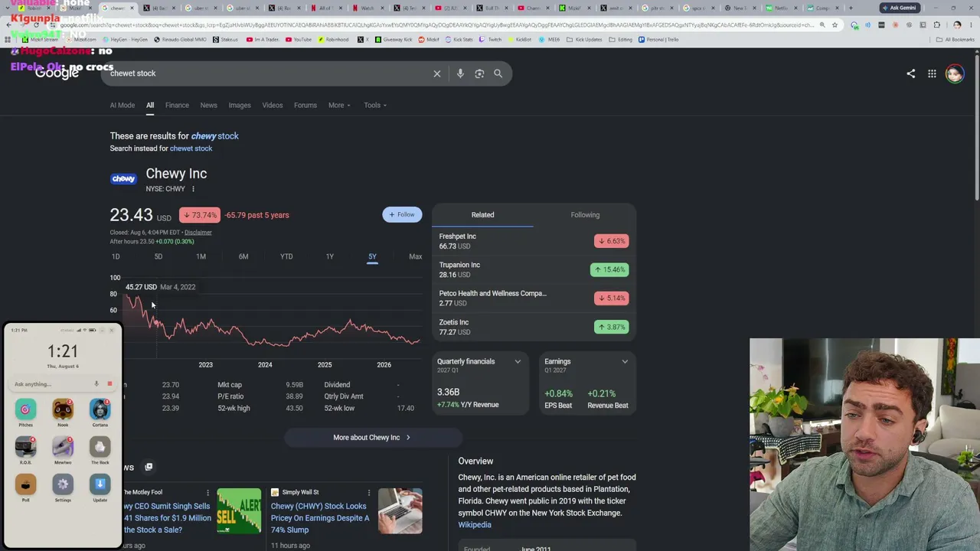Image resolution: width=980 pixels, height=551 pixels.
Task: Expand the Quarterly financials card
Action: pyautogui.click(x=518, y=362)
